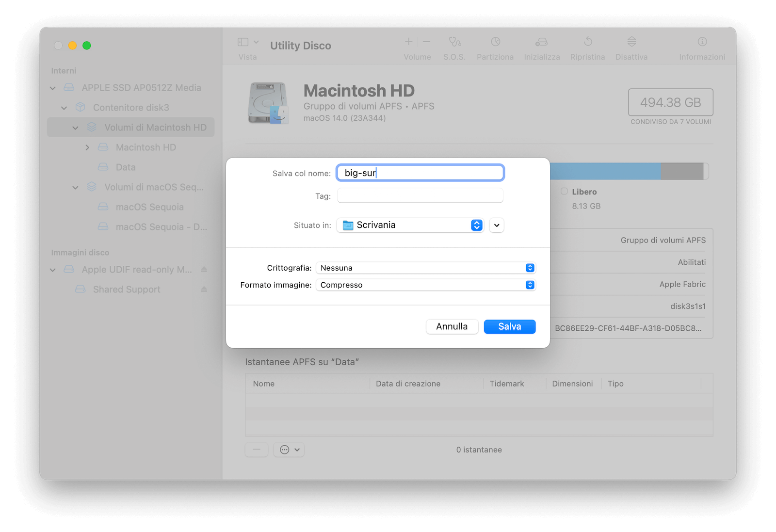Viewport: 776px width, 532px height.
Task: Open the snapshot more options ellipsis menu
Action: pyautogui.click(x=289, y=450)
